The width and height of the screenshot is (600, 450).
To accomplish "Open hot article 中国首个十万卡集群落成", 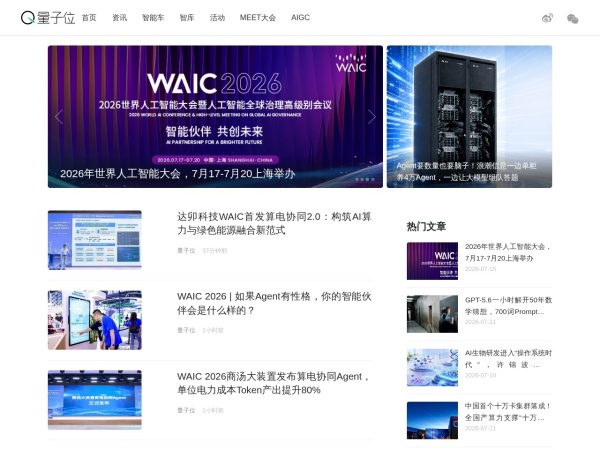I will point(508,411).
